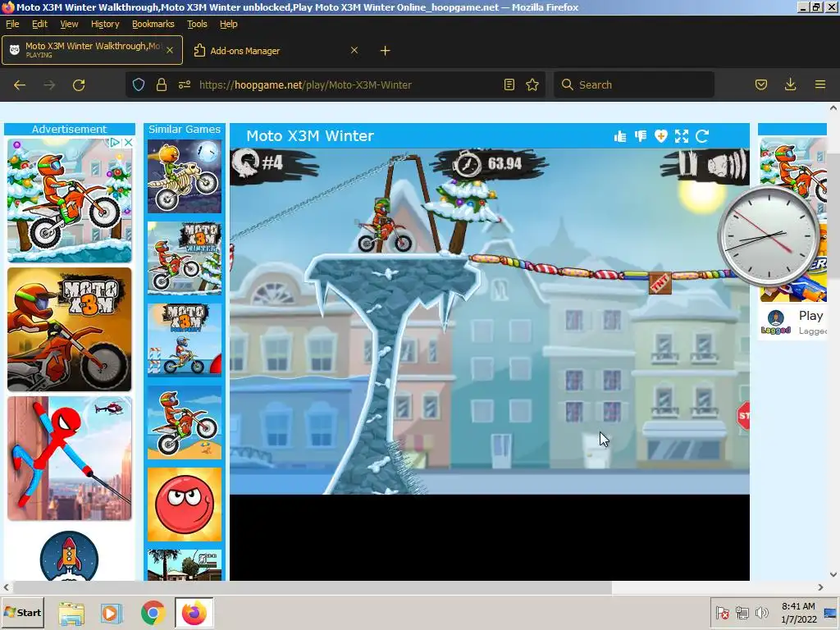This screenshot has height=630, width=840.
Task: Launch Google Chrome from the taskbar
Action: 153,614
